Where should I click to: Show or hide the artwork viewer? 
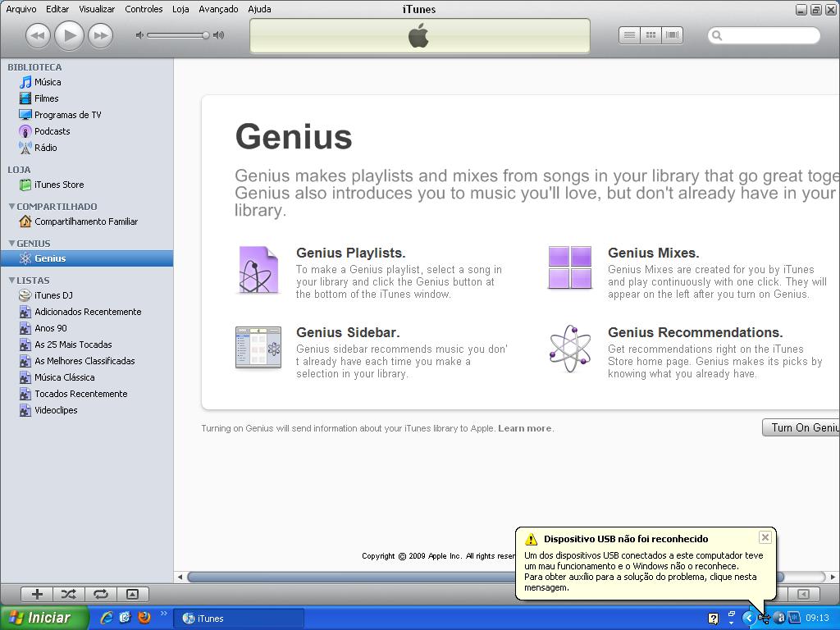(x=132, y=594)
